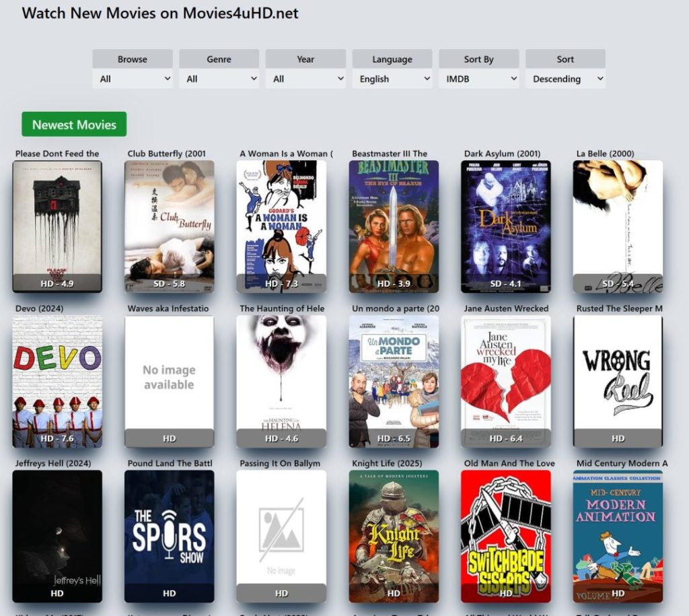This screenshot has height=616, width=689.
Task: Click the HD - 3.9 rating badge
Action: pyautogui.click(x=394, y=283)
